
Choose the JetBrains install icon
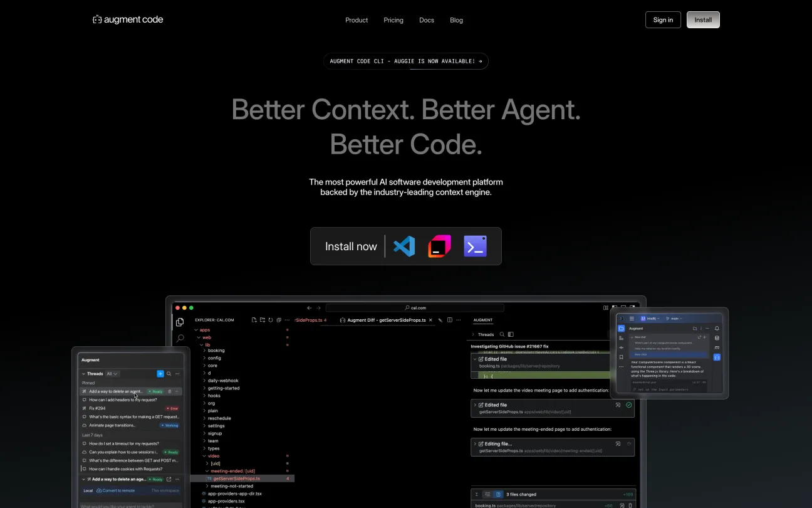pos(440,246)
